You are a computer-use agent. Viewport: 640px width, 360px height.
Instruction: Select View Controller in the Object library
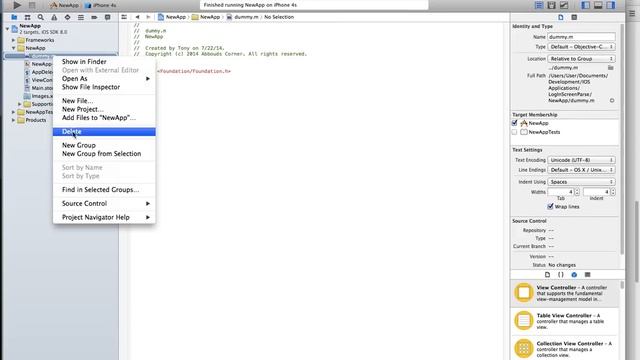coord(565,293)
